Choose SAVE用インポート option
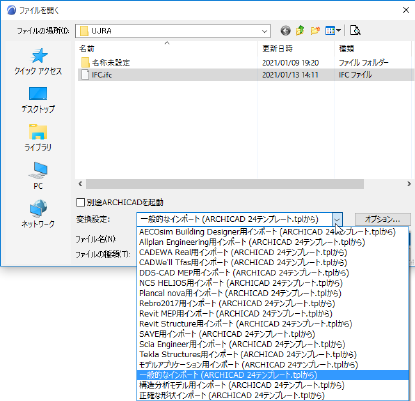Viewport: 415px width, 401px height. point(273,334)
